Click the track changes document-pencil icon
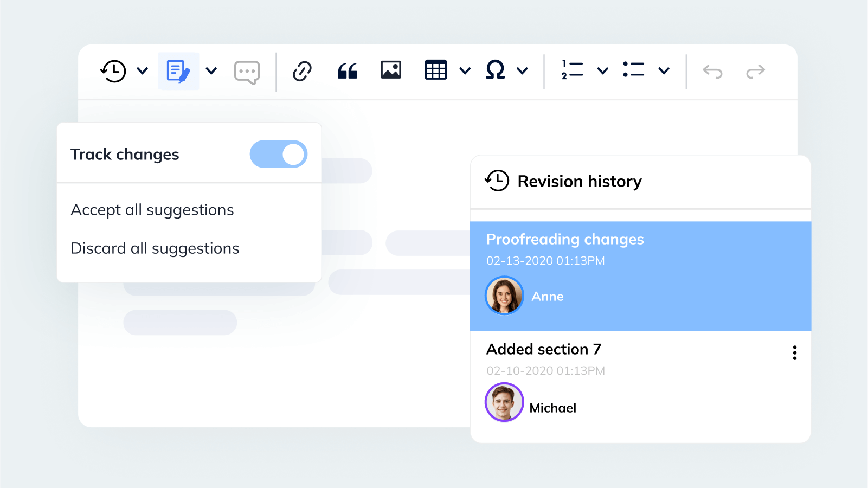 tap(178, 71)
